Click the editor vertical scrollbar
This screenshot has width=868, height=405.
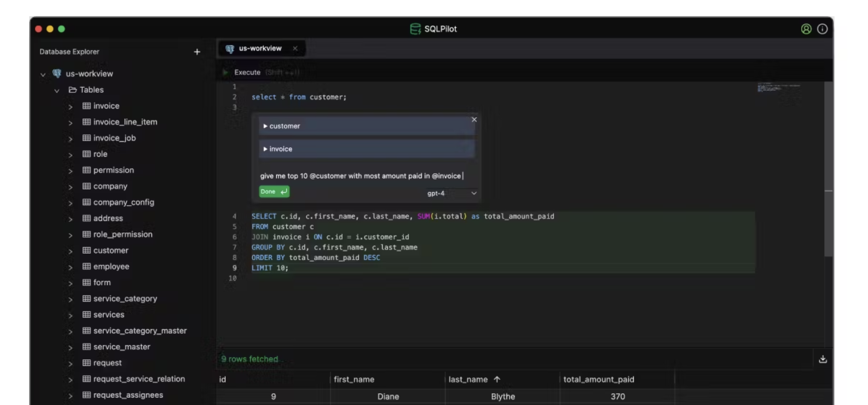tap(828, 168)
